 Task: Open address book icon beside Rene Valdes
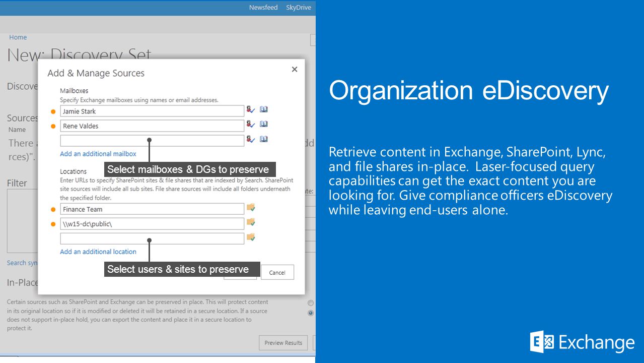(264, 124)
